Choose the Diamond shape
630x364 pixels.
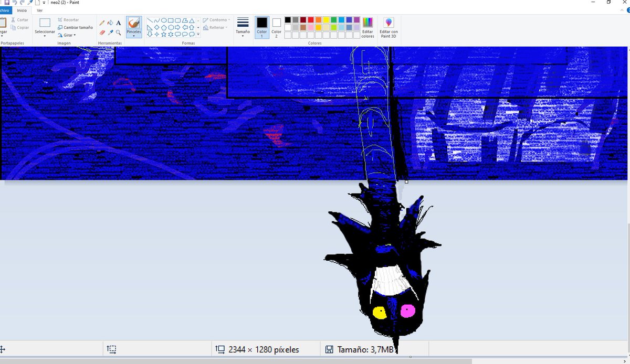157,27
